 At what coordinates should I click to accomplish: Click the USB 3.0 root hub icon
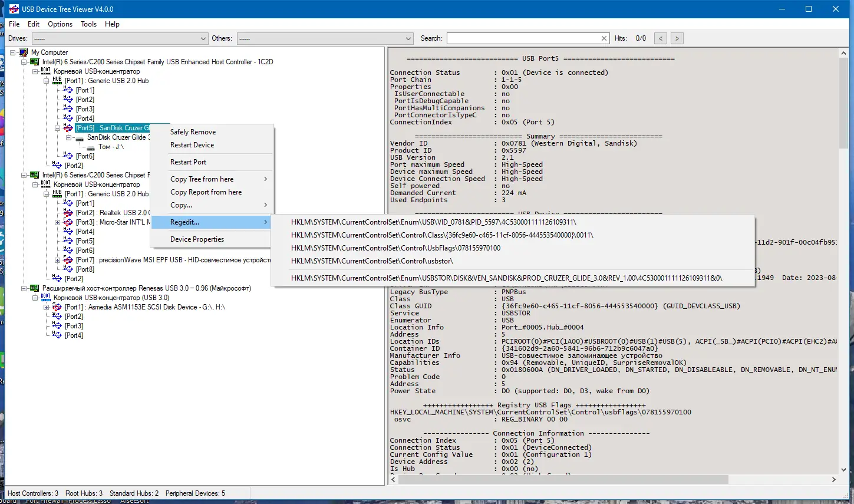46,298
